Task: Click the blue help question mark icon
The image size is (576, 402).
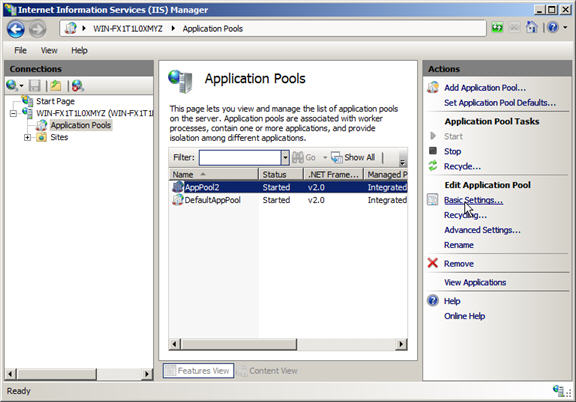Action: 553,27
